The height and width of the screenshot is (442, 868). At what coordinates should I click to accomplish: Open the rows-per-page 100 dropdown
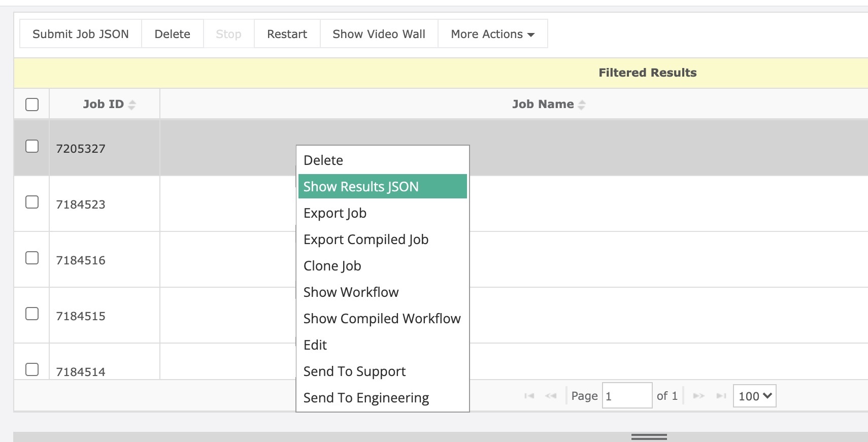(x=754, y=396)
